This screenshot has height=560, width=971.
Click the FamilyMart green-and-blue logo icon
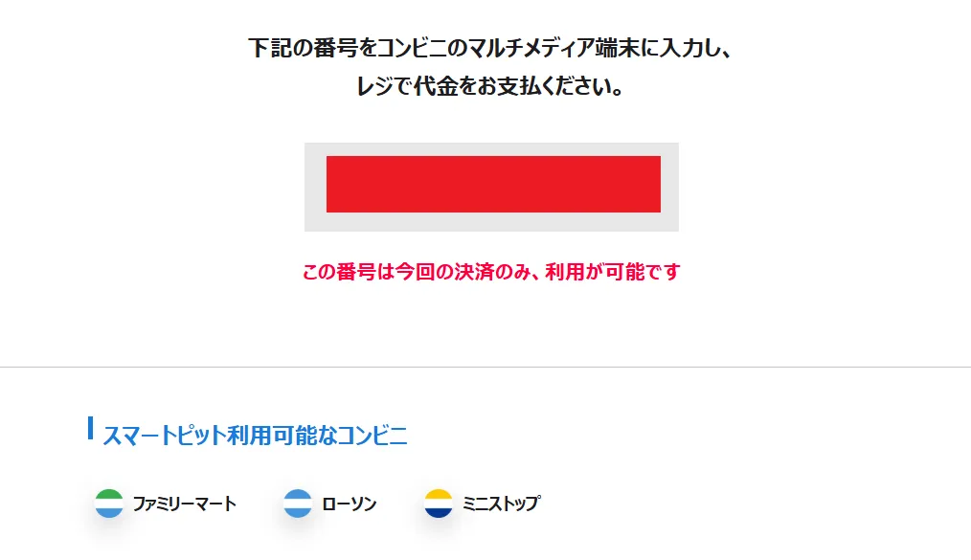109,504
